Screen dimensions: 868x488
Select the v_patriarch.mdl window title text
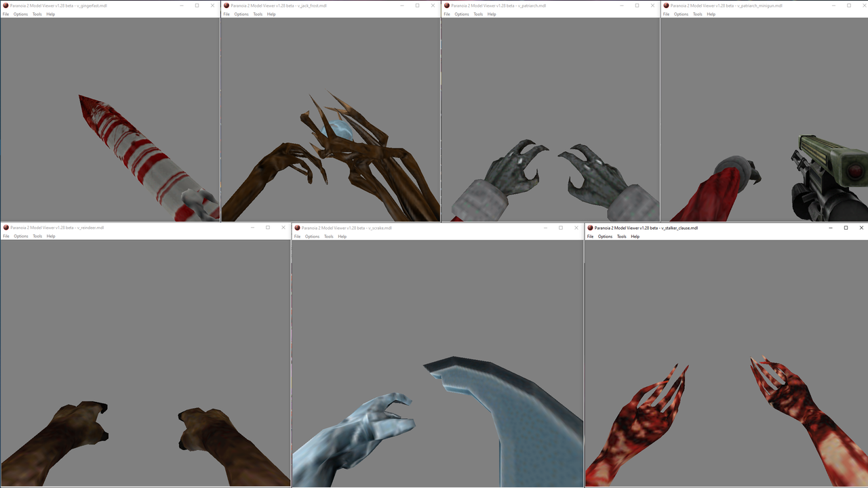tap(498, 5)
